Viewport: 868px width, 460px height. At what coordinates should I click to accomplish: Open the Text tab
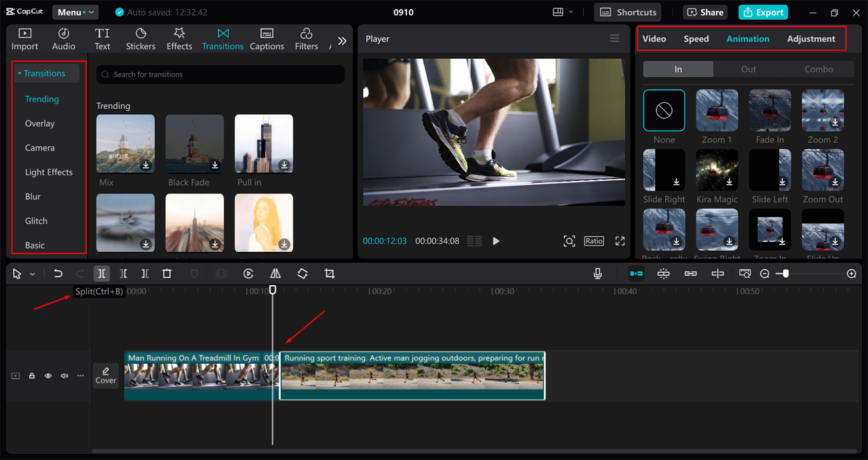[x=102, y=39]
